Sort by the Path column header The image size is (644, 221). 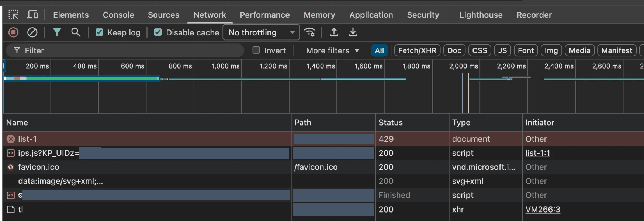(x=333, y=123)
